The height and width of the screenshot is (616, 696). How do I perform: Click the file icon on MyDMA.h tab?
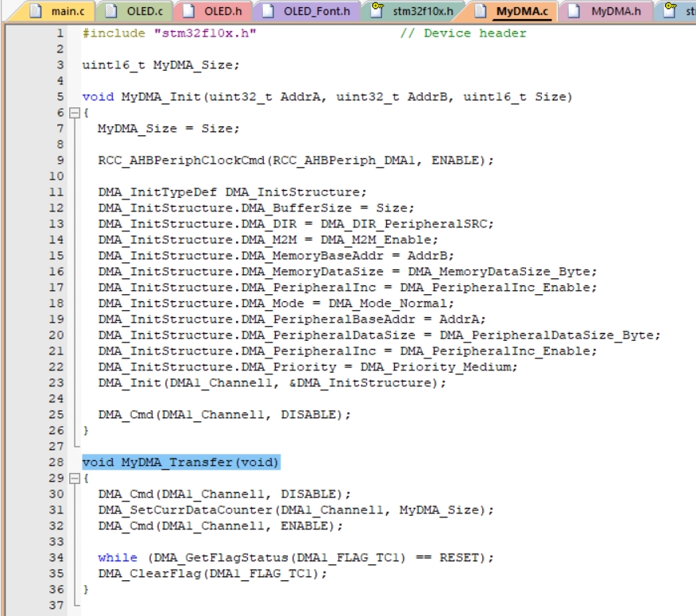point(574,10)
